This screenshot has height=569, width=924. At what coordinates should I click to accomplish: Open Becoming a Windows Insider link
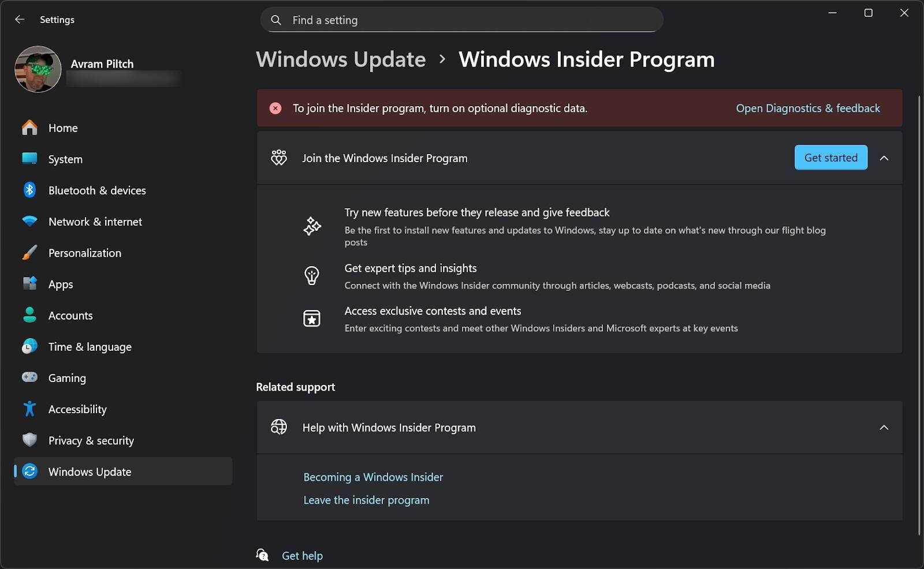click(373, 477)
